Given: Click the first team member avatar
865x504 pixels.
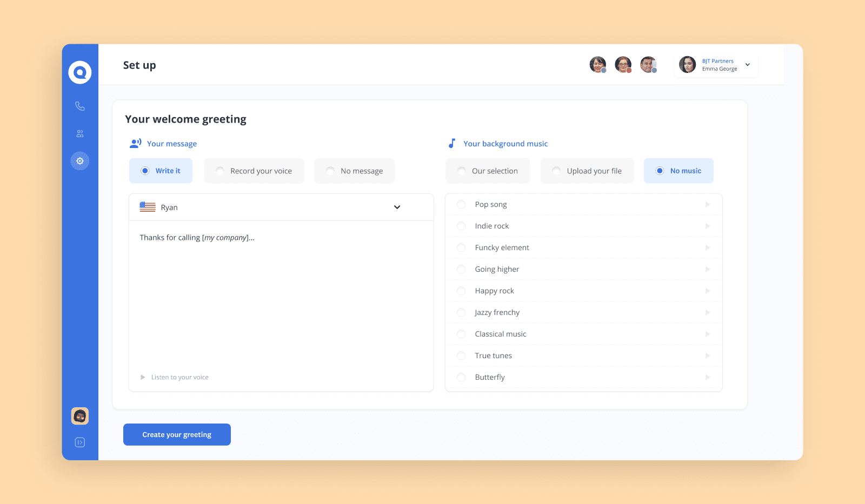Looking at the screenshot, I should click(597, 65).
